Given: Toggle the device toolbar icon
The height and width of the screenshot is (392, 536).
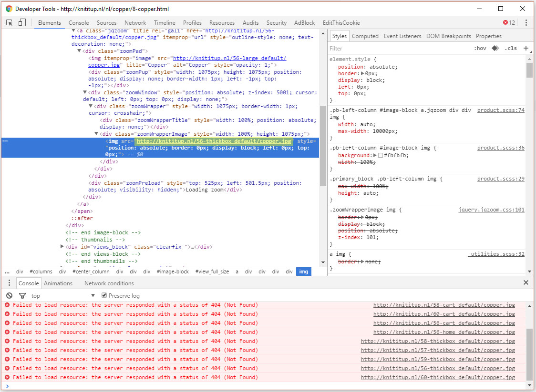Looking at the screenshot, I should click(x=22, y=22).
